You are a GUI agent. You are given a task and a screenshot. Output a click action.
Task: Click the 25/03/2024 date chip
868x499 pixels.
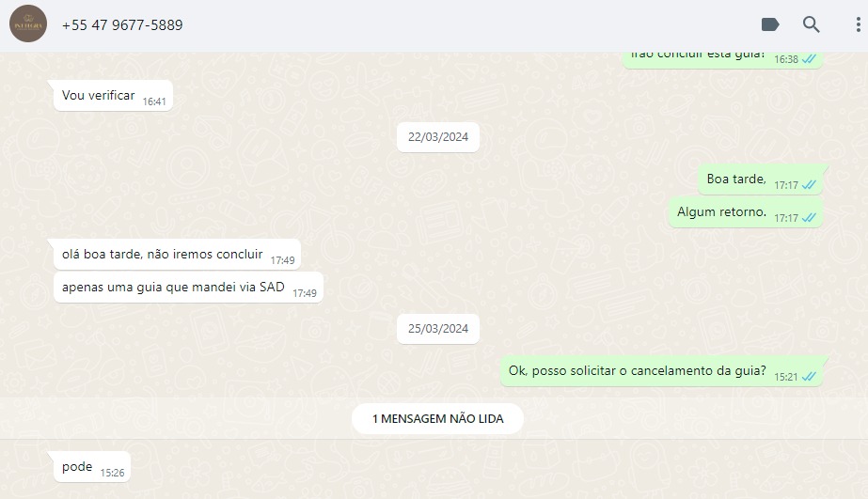(438, 329)
